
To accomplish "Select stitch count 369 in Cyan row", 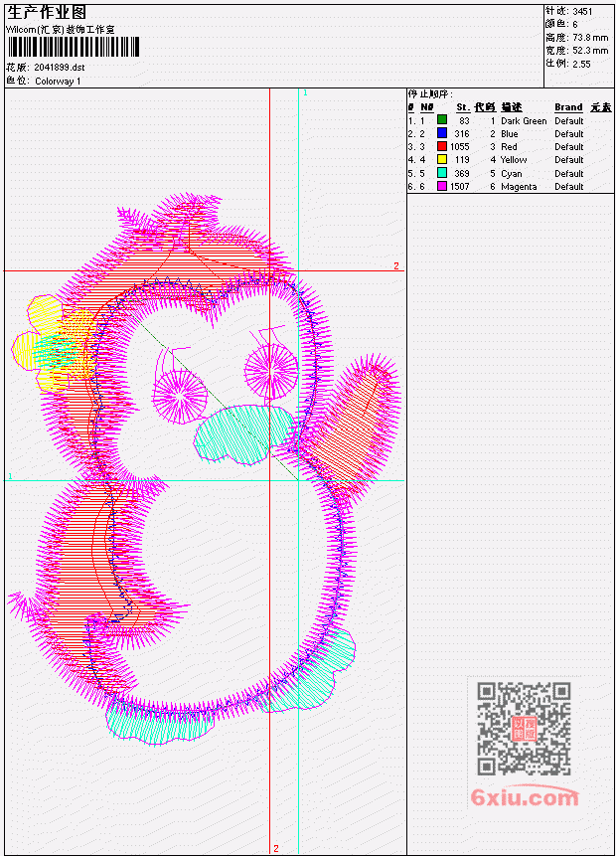I will click(462, 174).
